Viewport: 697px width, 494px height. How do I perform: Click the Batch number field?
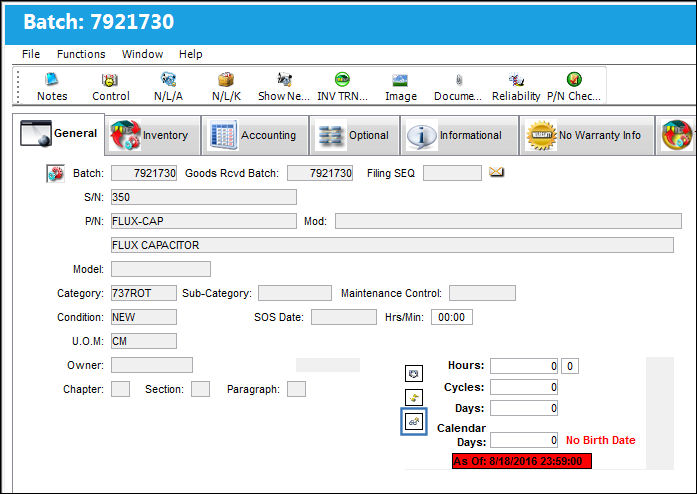pyautogui.click(x=144, y=173)
